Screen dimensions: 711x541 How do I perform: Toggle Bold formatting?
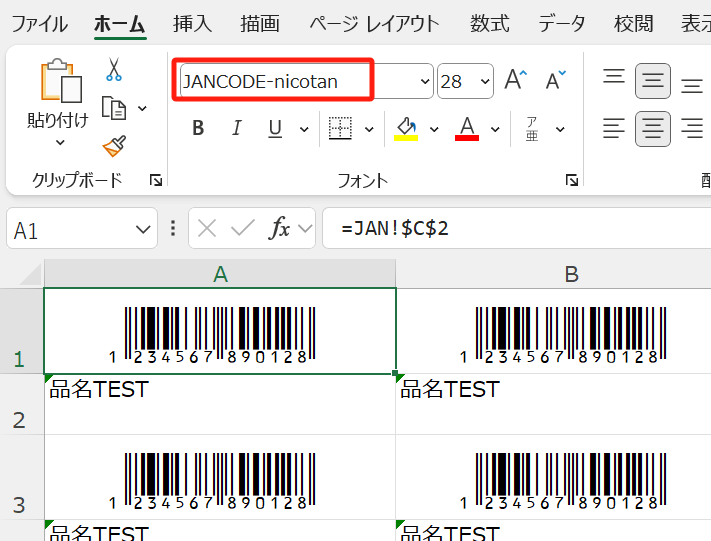click(198, 128)
